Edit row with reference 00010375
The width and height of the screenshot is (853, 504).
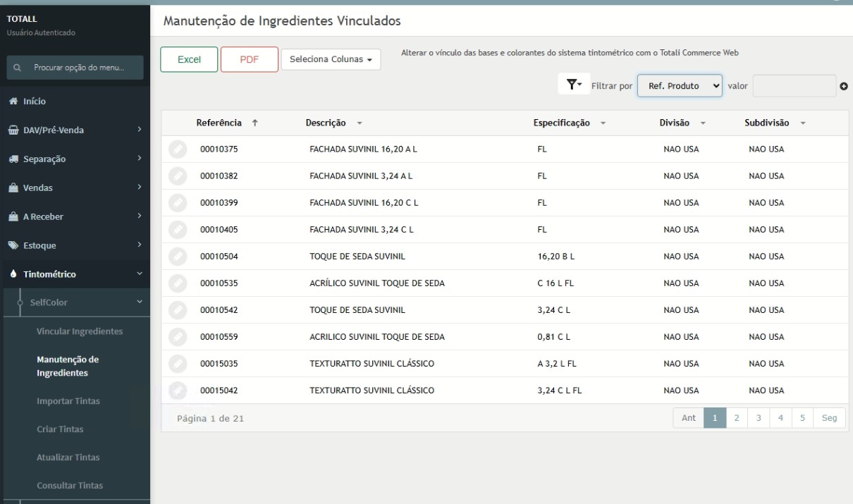(x=177, y=149)
